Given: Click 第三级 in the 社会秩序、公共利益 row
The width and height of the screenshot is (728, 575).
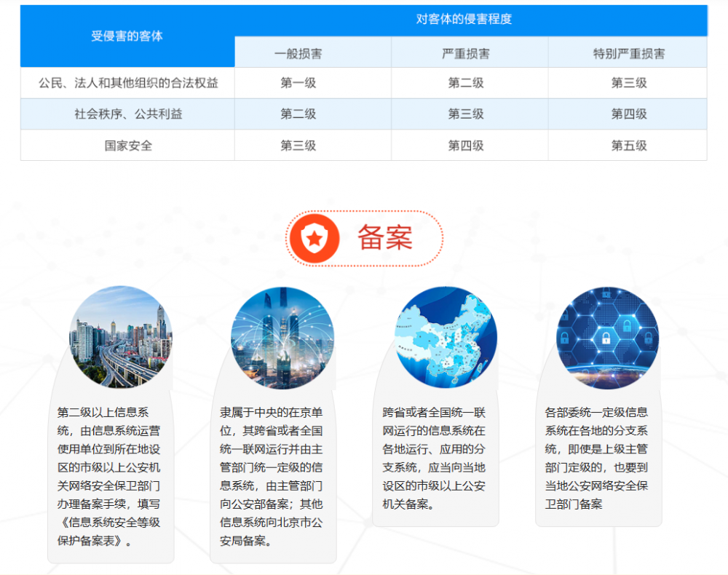Looking at the screenshot, I should 466,114.
